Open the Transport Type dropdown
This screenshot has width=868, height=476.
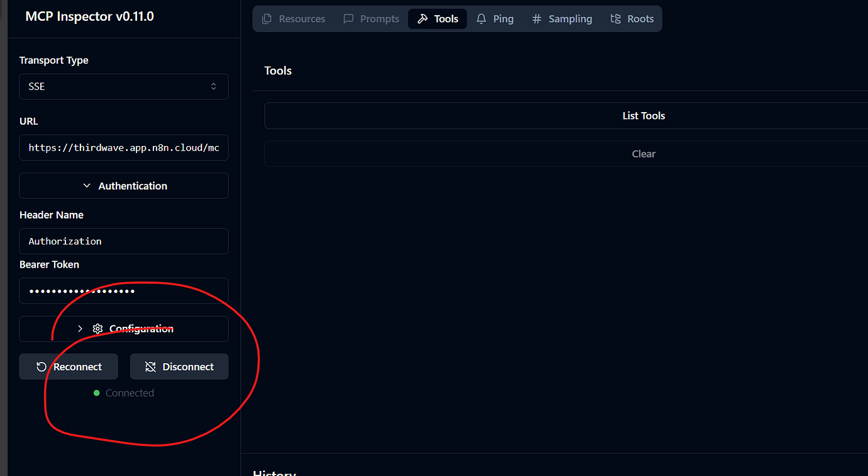pos(123,86)
